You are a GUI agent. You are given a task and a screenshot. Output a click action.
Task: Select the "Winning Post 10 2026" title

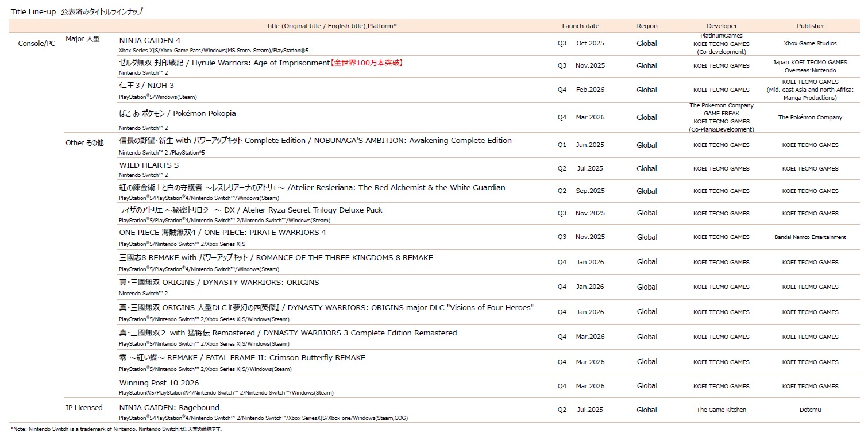159,383
